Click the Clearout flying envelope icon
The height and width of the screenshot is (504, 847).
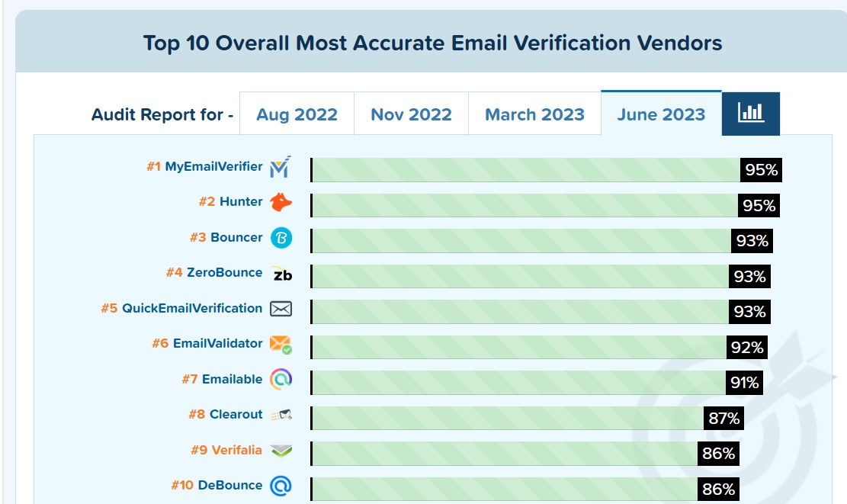click(x=281, y=415)
